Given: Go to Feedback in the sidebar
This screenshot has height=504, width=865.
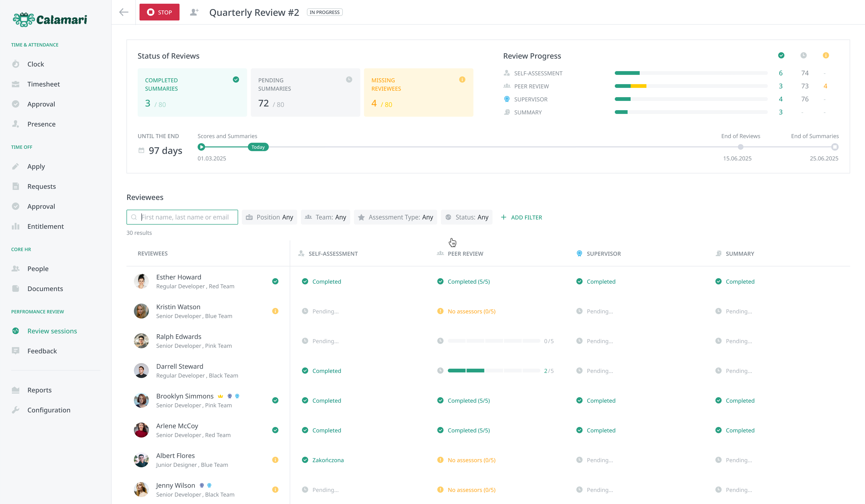Looking at the screenshot, I should 42,351.
